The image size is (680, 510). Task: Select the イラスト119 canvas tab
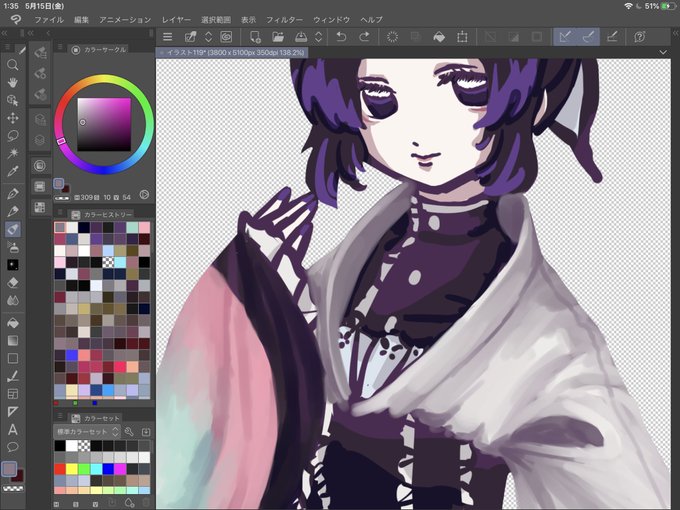pos(232,52)
